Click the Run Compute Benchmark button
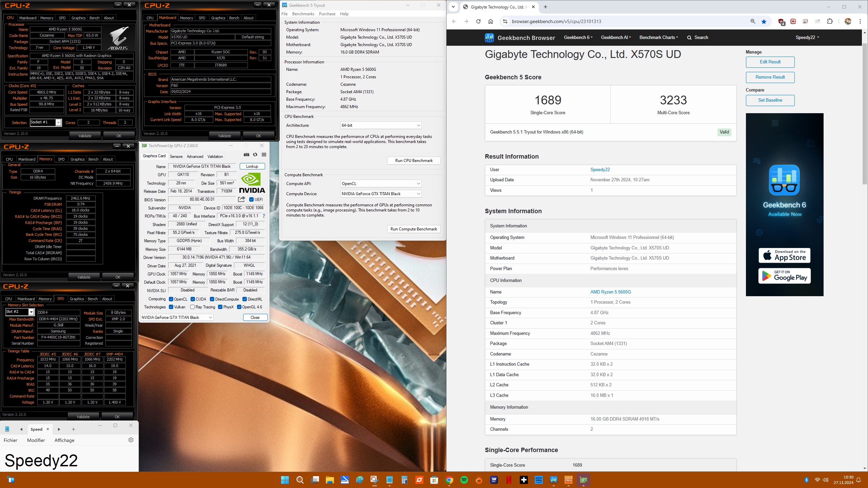The width and height of the screenshot is (868, 488). (x=414, y=229)
